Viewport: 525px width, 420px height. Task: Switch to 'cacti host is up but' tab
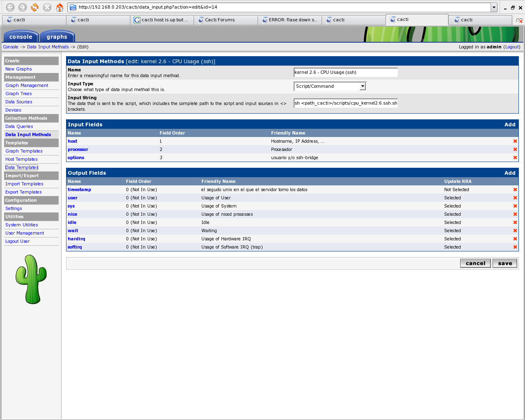pyautogui.click(x=162, y=20)
